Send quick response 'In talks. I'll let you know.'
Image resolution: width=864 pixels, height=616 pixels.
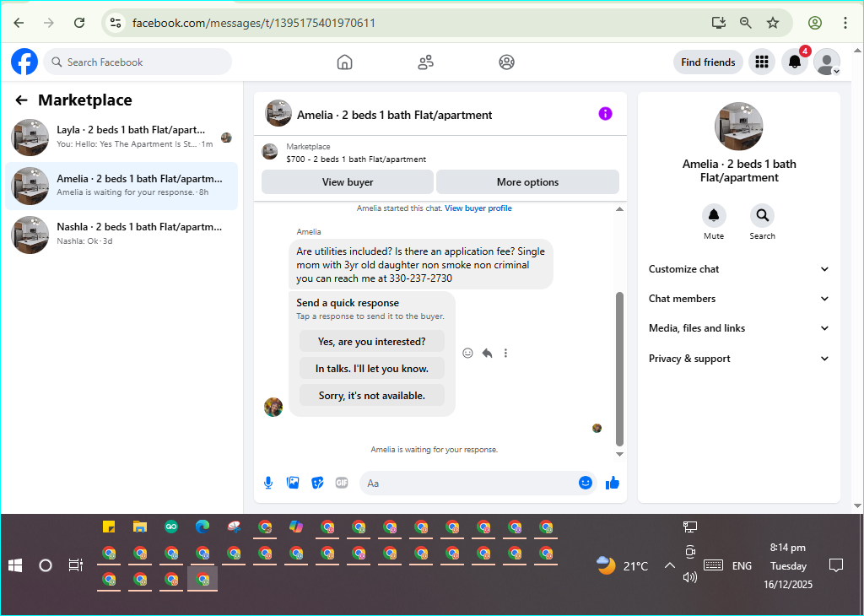coord(372,369)
